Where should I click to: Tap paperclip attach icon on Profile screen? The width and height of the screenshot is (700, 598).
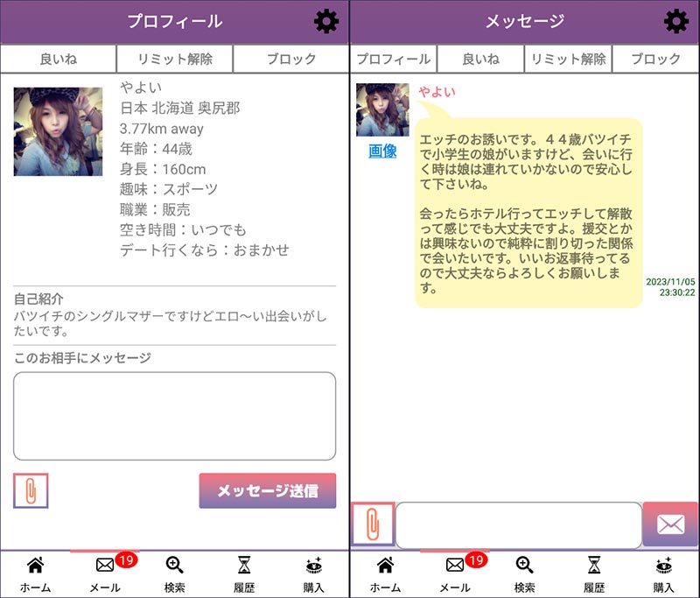(x=31, y=490)
